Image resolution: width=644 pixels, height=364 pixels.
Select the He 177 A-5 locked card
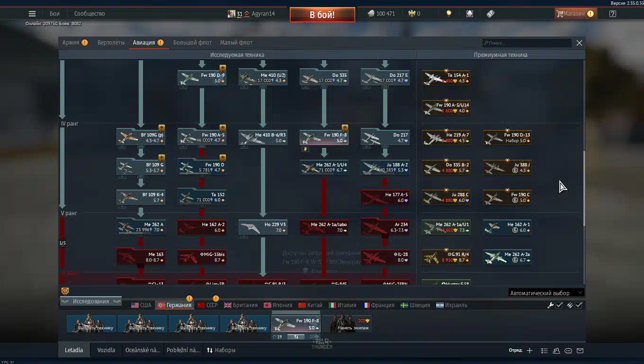tap(385, 197)
